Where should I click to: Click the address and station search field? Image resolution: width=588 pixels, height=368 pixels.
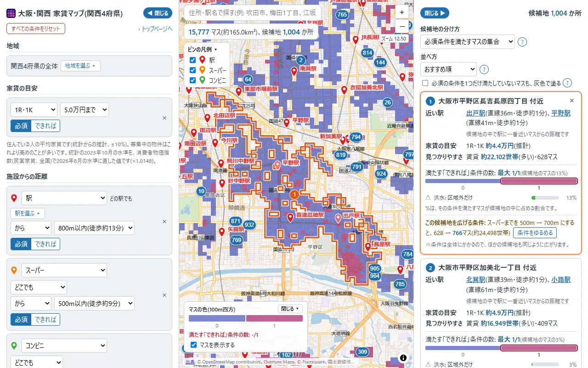pyautogui.click(x=252, y=12)
